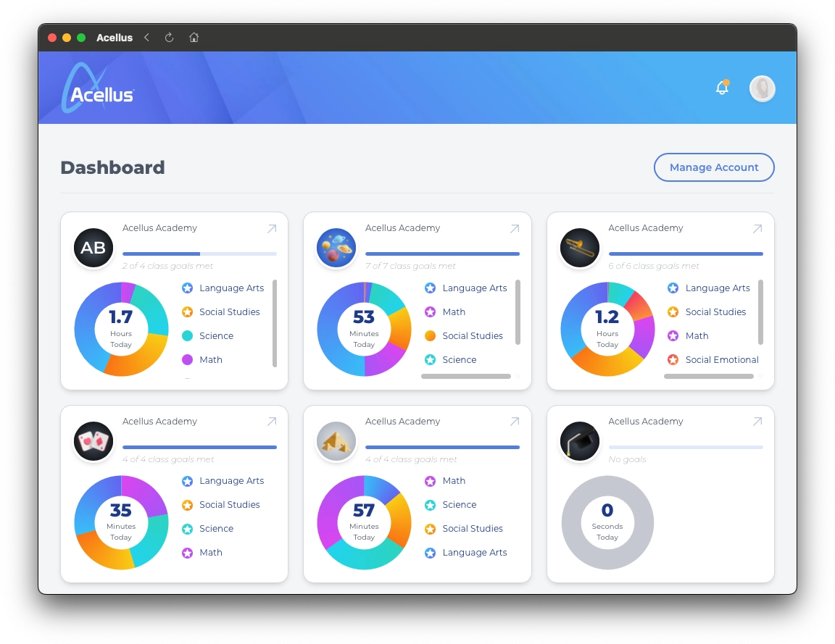Click the graduation cap avatar picture
835x644 pixels.
click(x=579, y=441)
